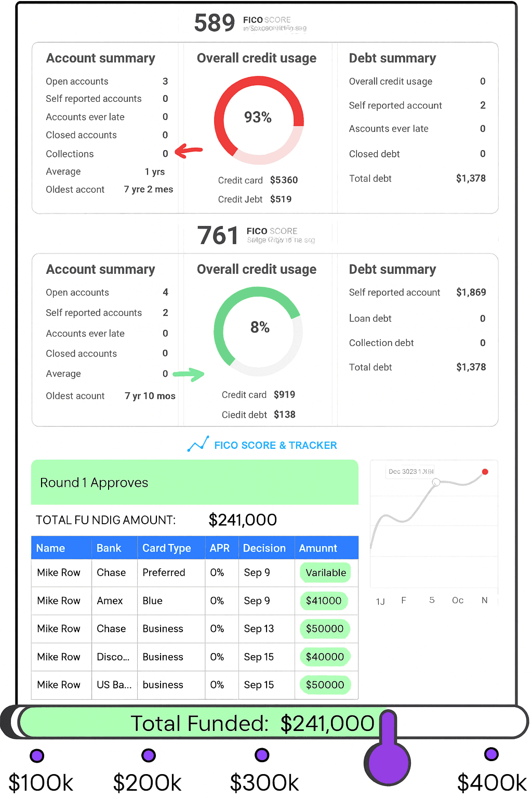Select the Disco... bank cell

coord(113,657)
